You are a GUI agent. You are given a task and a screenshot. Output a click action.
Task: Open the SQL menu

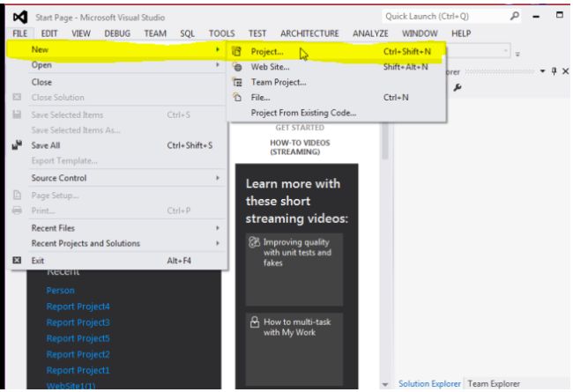tap(187, 33)
